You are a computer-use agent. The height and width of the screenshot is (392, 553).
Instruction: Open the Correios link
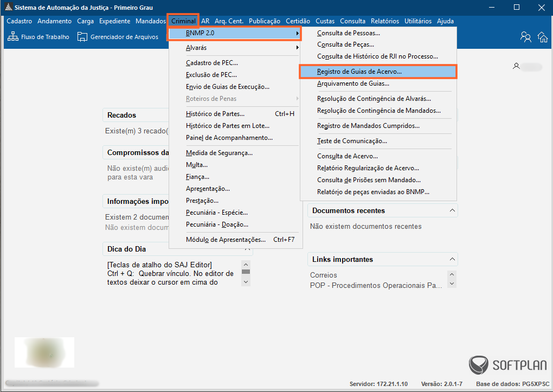pos(324,275)
